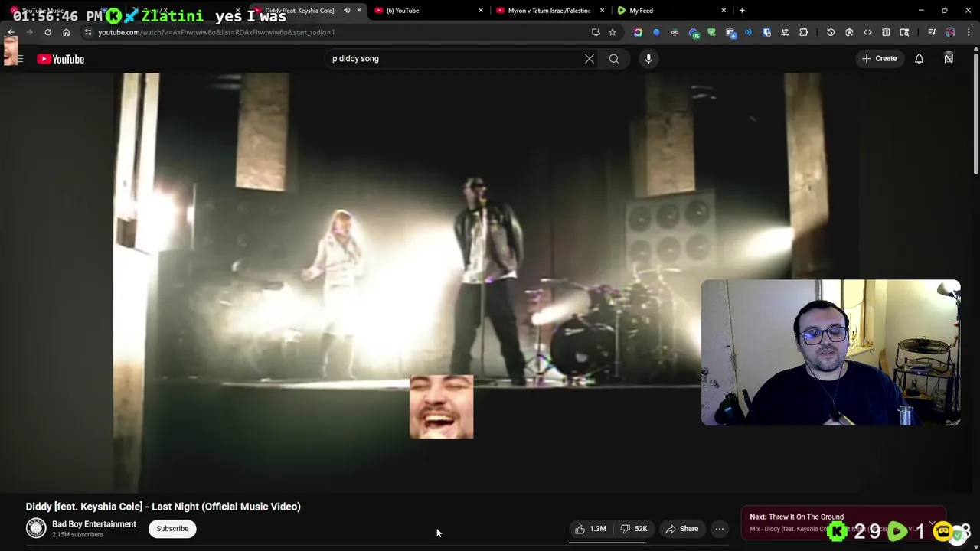This screenshot has height=551, width=980.
Task: Open the YouTube account avatar menu
Action: point(949,59)
